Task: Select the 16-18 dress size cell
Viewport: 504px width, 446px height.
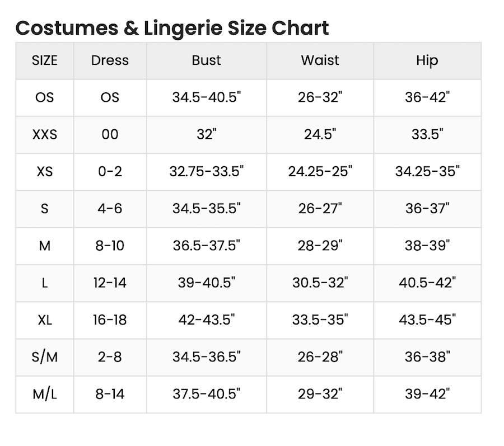Action: coord(110,320)
